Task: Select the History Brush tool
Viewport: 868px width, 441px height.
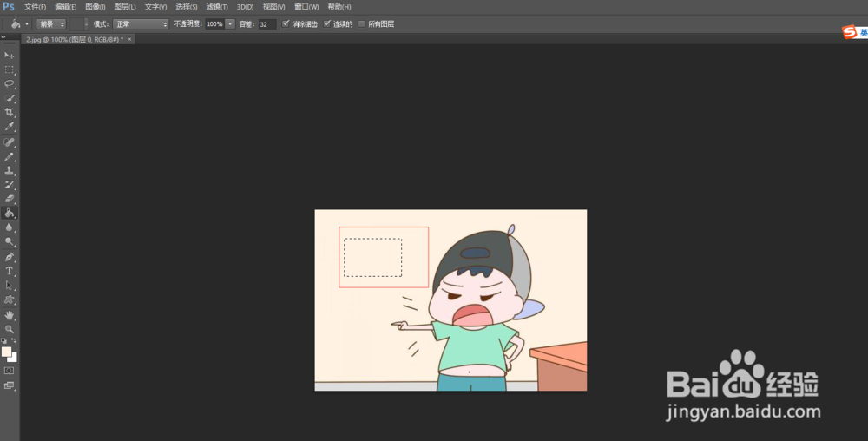Action: pyautogui.click(x=10, y=185)
